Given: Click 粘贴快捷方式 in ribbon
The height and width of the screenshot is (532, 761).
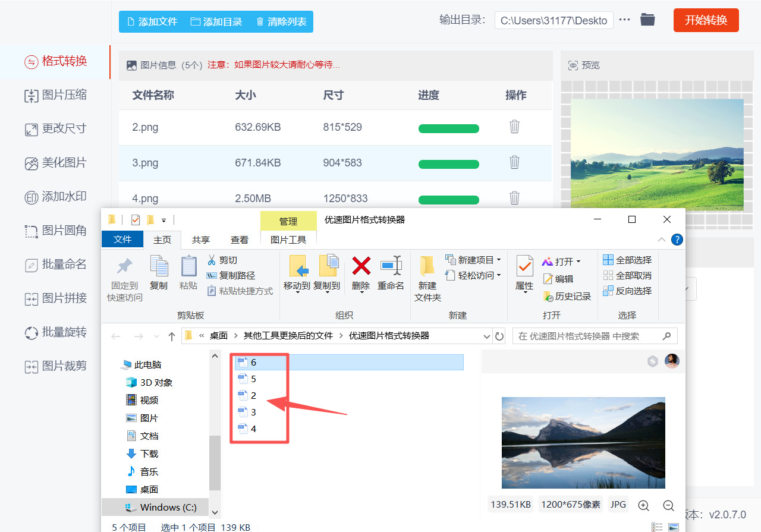Looking at the screenshot, I should point(240,291).
